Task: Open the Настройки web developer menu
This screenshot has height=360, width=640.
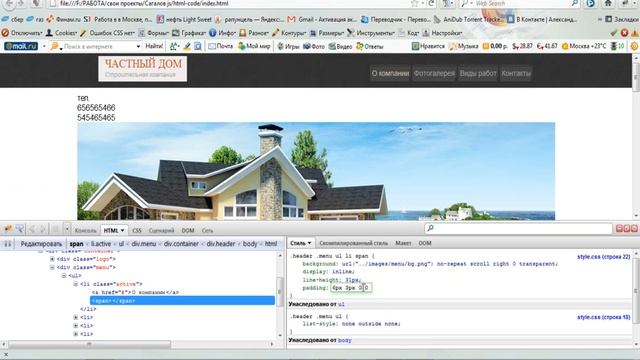Action: pyautogui.click(x=442, y=33)
